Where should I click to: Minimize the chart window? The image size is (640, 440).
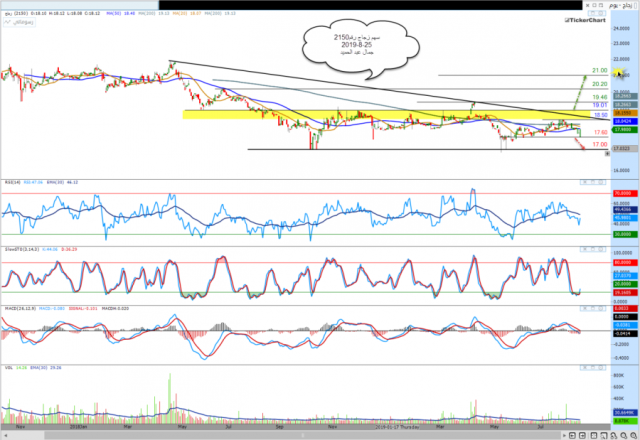coord(602,5)
